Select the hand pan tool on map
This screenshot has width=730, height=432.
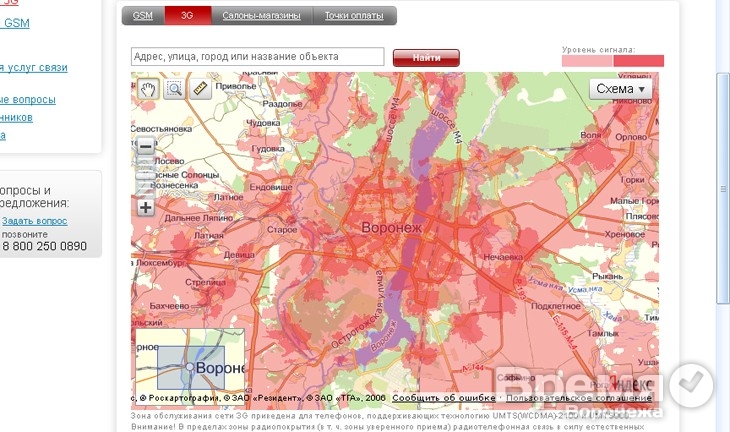pyautogui.click(x=148, y=89)
